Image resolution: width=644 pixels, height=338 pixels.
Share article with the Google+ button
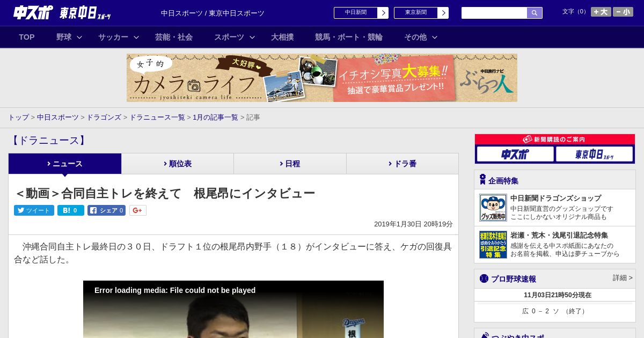pos(138,210)
